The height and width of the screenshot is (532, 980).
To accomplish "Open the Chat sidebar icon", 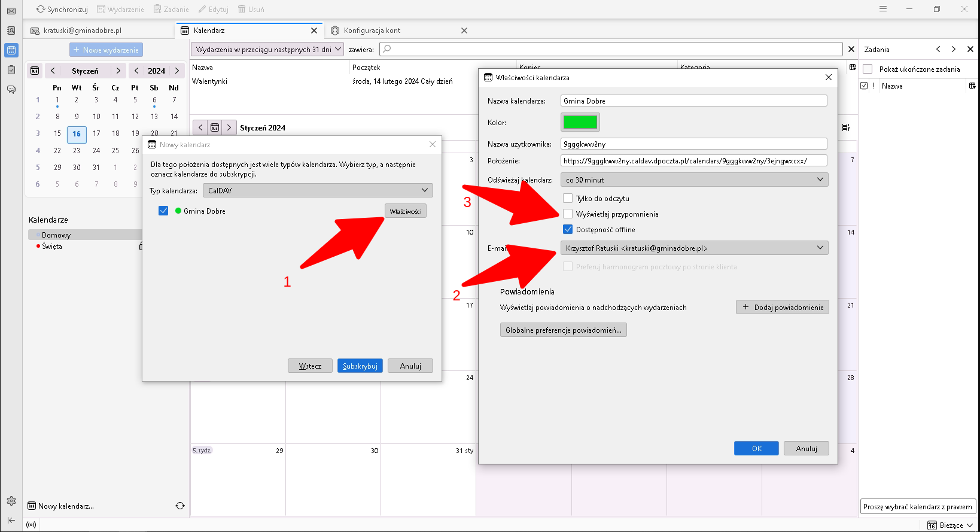I will click(x=11, y=90).
